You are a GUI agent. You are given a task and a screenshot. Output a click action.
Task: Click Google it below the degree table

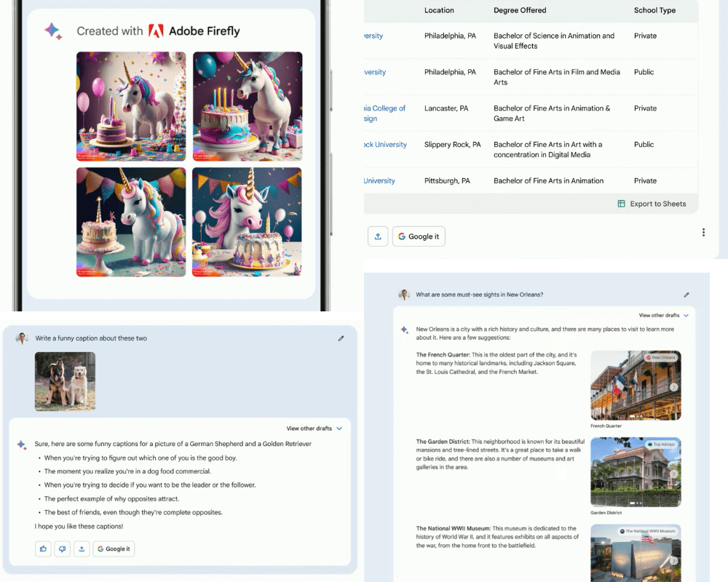pyautogui.click(x=419, y=236)
